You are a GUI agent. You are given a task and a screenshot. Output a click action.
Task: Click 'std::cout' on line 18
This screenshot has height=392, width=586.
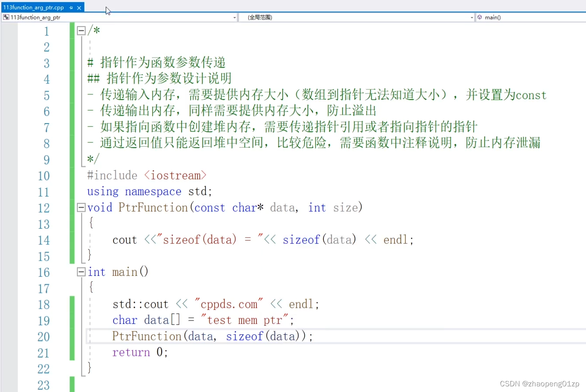tap(140, 304)
